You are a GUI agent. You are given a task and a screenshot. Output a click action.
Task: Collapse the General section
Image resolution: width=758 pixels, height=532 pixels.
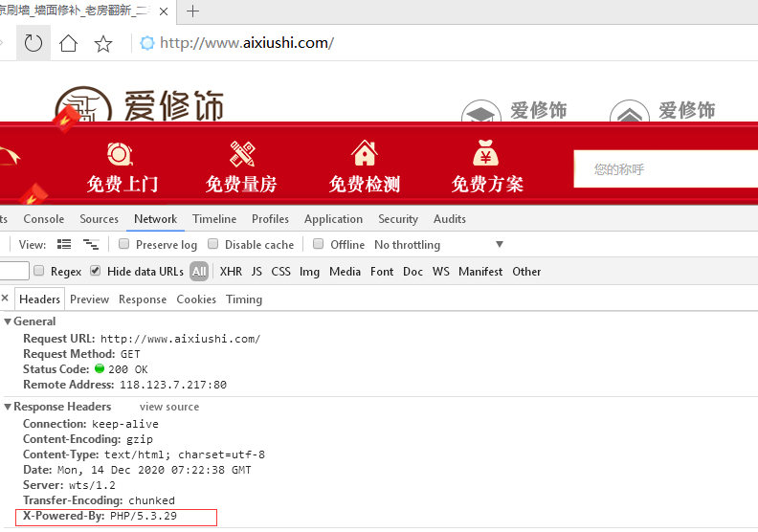click(8, 321)
